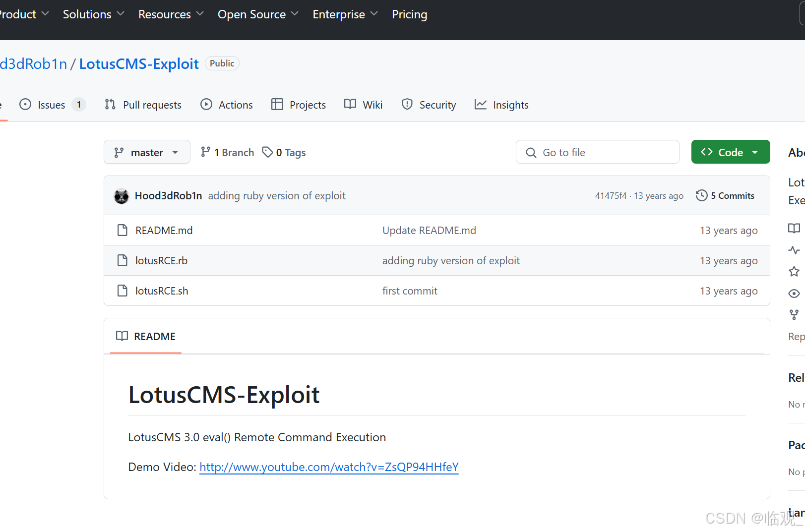Screen dimensions: 805x532
Task: Open the LotusCMS-Exploit repository name link
Action: pyautogui.click(x=139, y=63)
